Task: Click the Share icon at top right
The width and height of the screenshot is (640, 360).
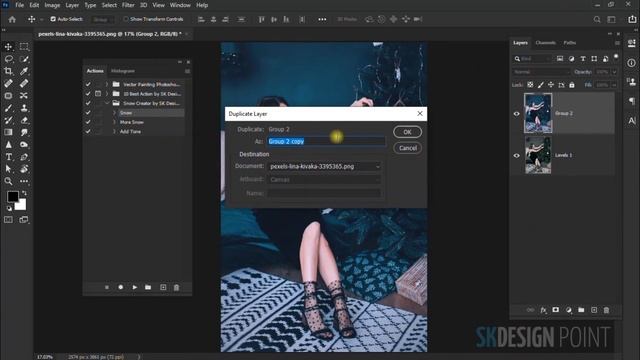Action: (x=632, y=19)
